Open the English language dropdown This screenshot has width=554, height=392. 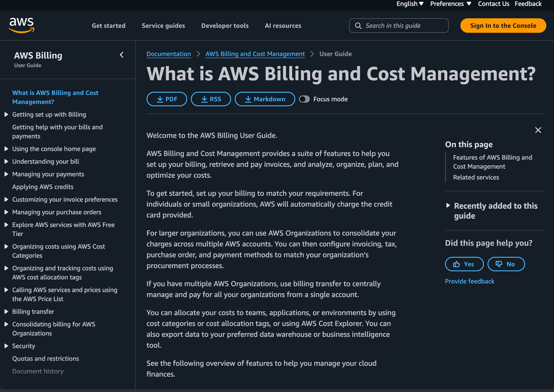tap(410, 4)
